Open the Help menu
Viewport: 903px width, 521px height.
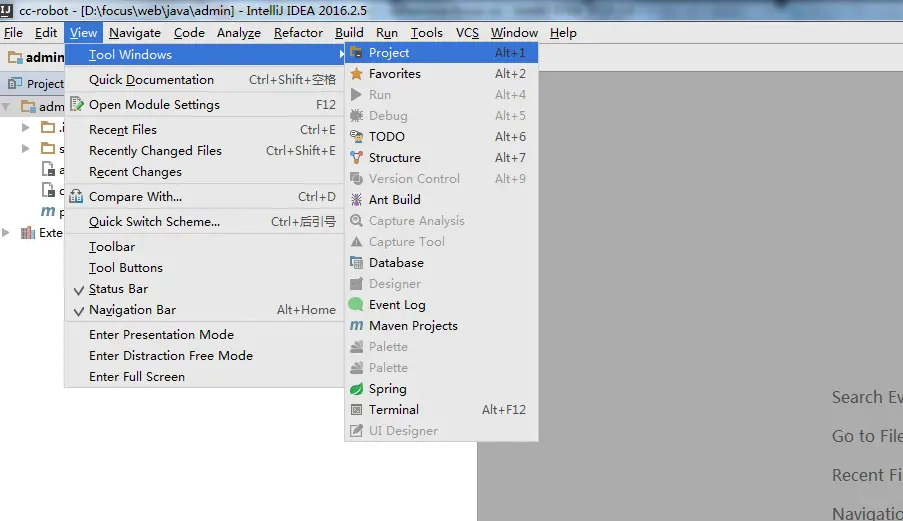pyautogui.click(x=563, y=33)
